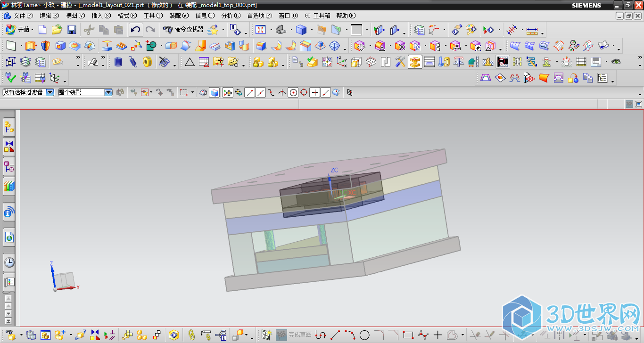The width and height of the screenshot is (644, 343).
Task: Click the yellow gear wheel icon
Action: tap(148, 62)
